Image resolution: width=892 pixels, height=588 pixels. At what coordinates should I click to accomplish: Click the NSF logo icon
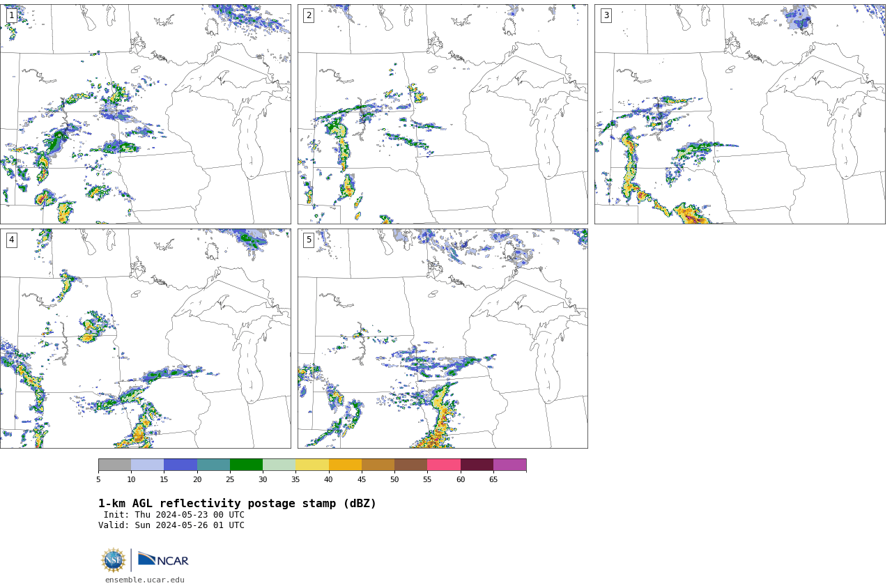[113, 560]
